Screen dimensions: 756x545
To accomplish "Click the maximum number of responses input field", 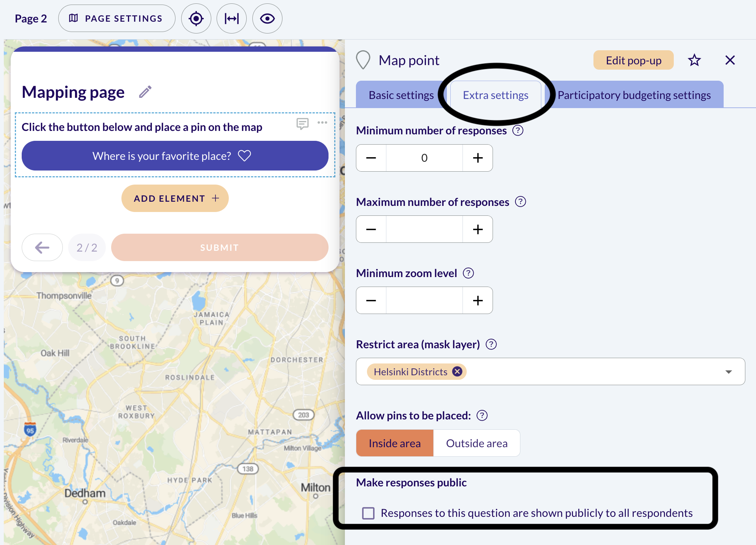I will pos(424,229).
